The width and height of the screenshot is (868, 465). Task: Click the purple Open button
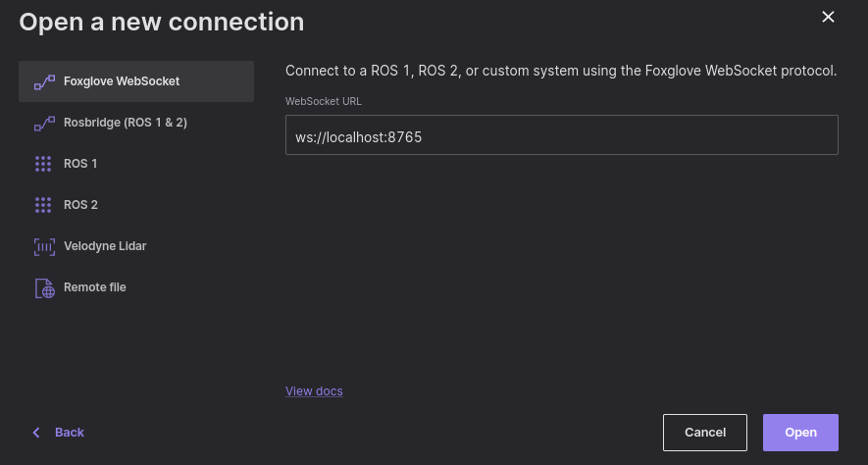point(800,433)
